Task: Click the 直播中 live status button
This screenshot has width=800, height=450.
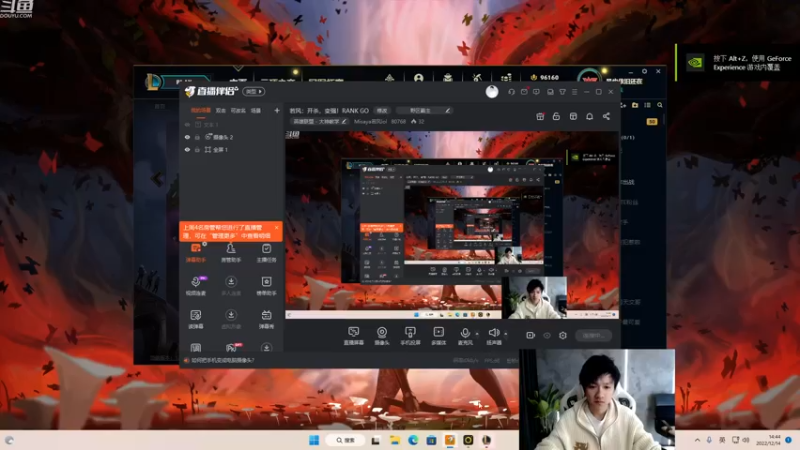Action: point(593,335)
